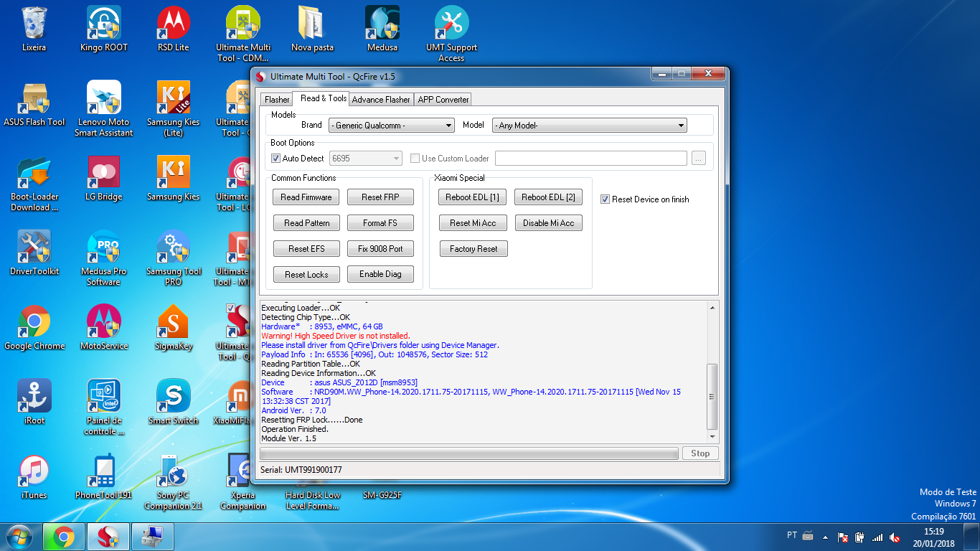Open Samsung Kies (Lite) shortcut
The width and height of the screenshot is (980, 551).
pyautogui.click(x=174, y=108)
